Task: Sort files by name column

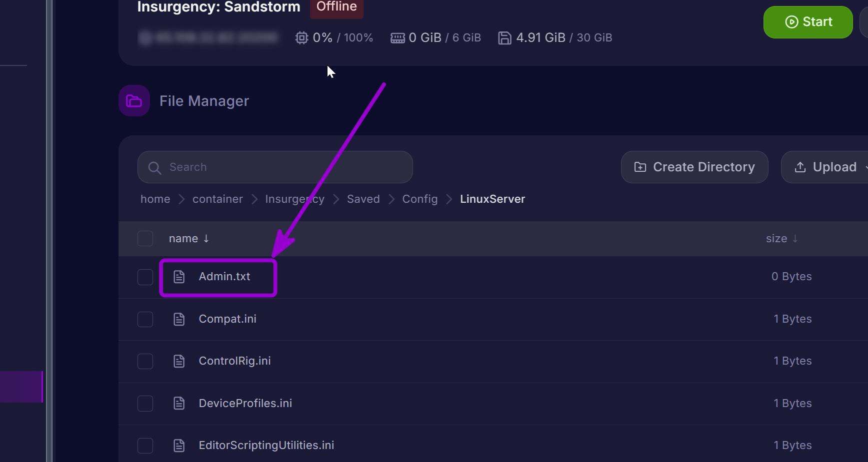Action: click(188, 239)
